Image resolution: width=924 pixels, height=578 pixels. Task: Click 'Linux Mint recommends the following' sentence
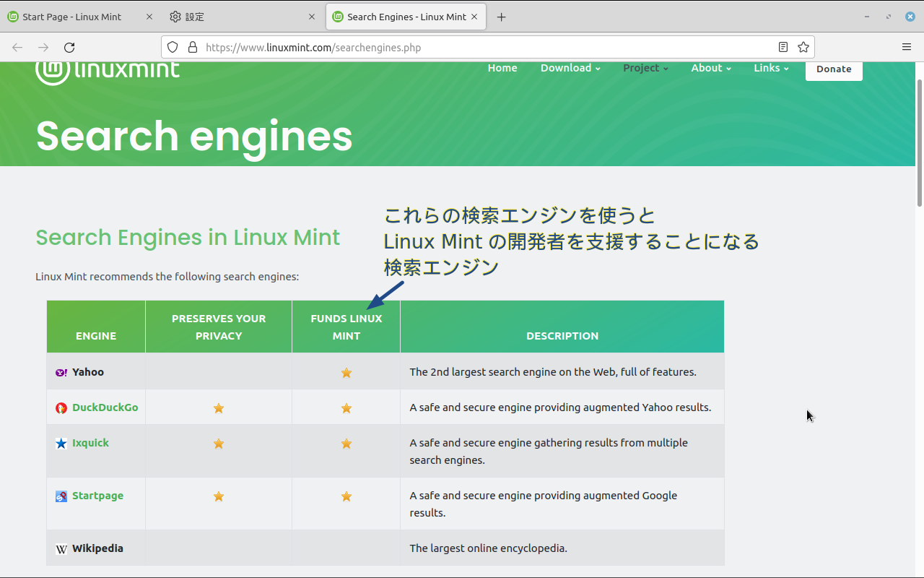(x=167, y=277)
